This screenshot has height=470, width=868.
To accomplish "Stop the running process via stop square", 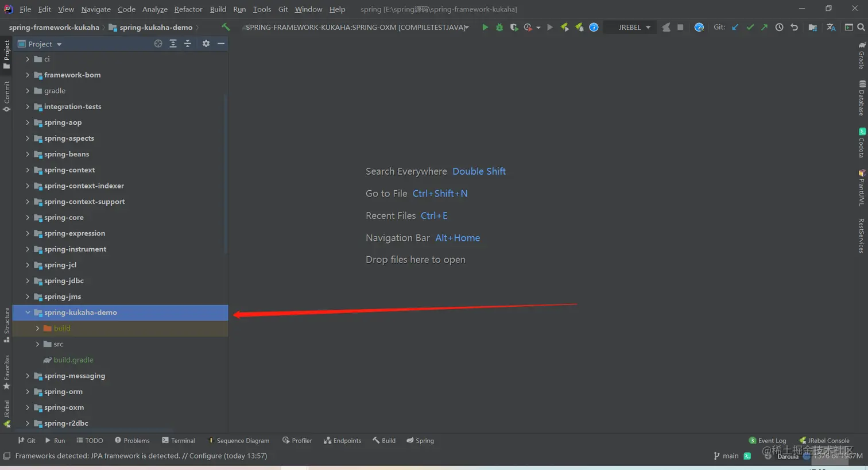I will pyautogui.click(x=680, y=27).
